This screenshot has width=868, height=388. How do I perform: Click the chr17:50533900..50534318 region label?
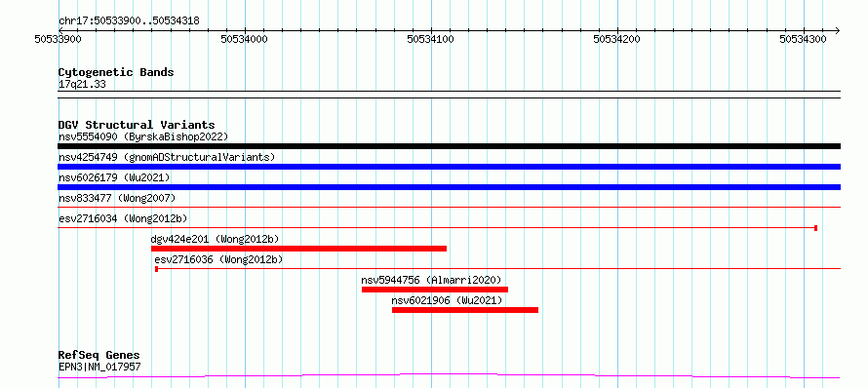point(129,21)
